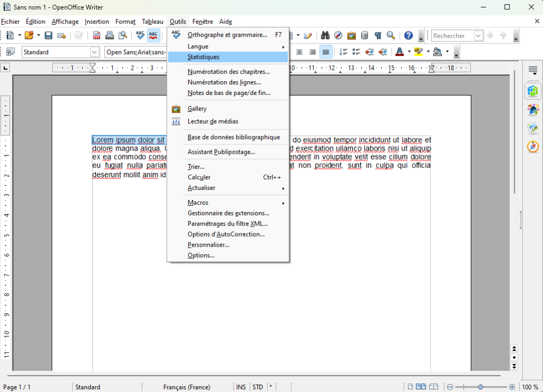The height and width of the screenshot is (392, 543).
Task: Click the font name box showing Open Sans
Action: coord(136,52)
